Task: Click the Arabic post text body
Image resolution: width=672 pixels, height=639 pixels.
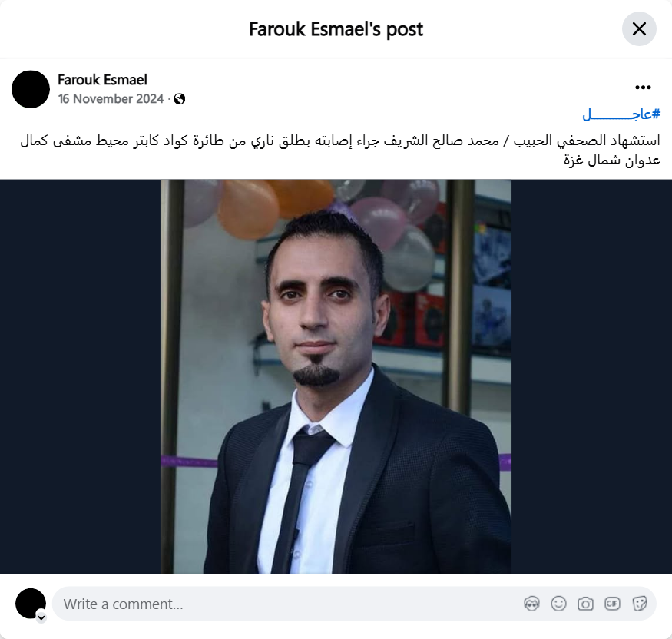Action: pyautogui.click(x=340, y=150)
